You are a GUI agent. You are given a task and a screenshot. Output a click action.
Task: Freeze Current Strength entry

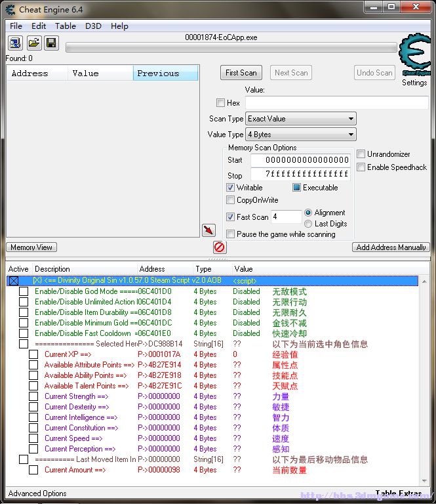33,396
